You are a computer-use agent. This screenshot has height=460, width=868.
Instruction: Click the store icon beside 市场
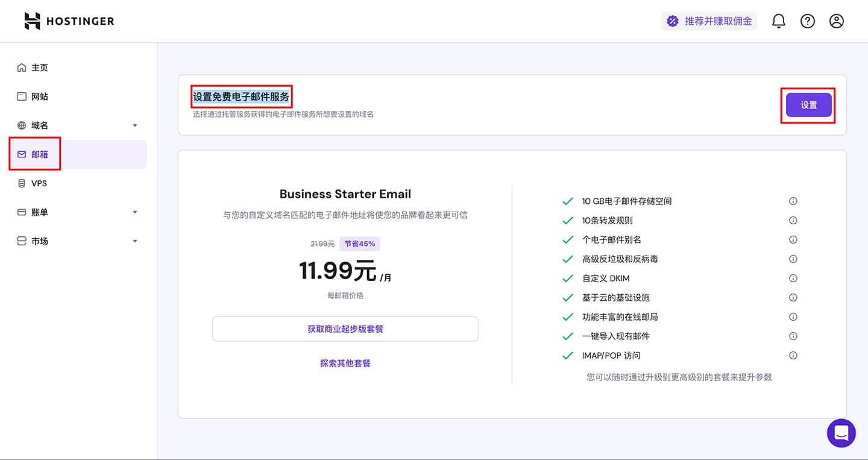click(x=22, y=241)
